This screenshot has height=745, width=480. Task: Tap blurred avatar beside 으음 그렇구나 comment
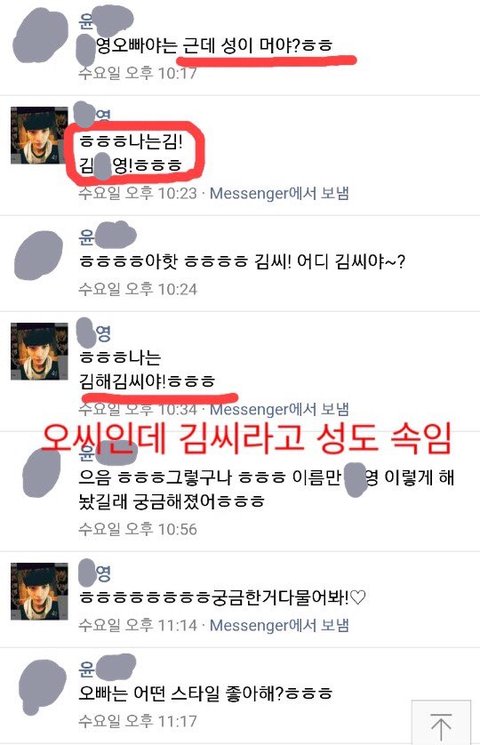pos(42,473)
